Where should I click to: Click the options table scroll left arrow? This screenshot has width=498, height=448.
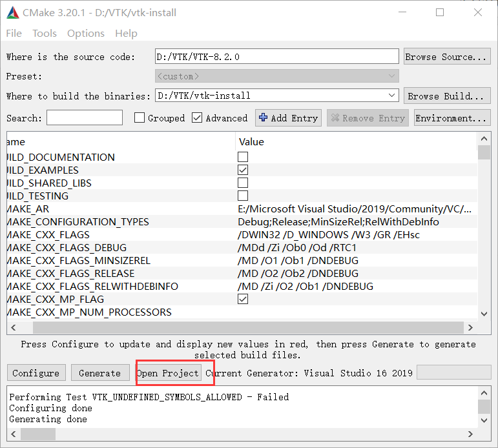click(14, 327)
